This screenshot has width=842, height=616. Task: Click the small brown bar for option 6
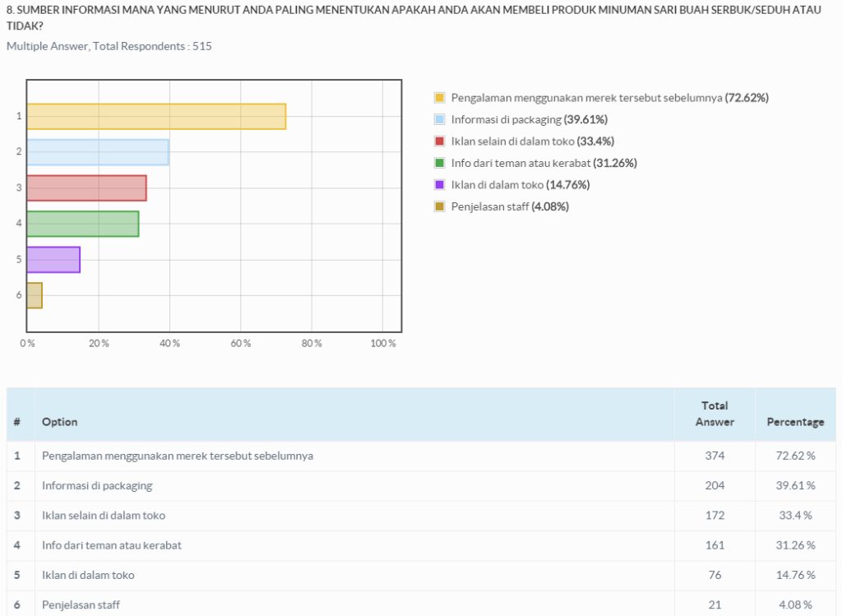click(x=35, y=295)
